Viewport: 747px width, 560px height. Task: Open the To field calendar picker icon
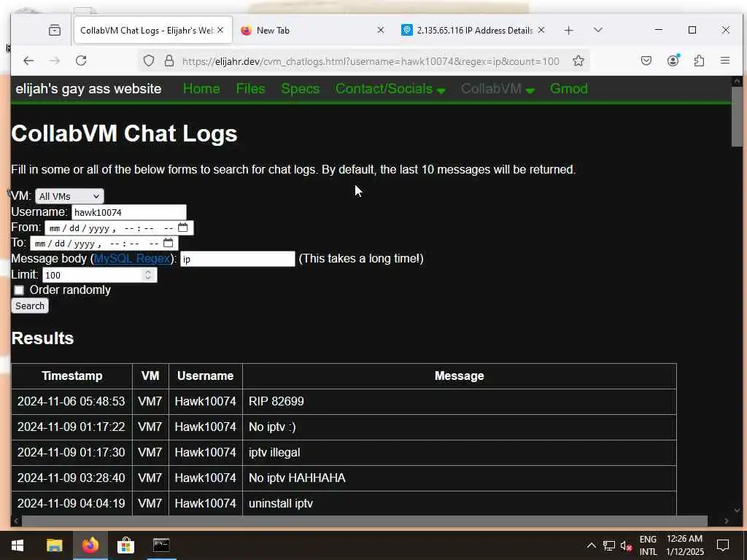tap(169, 243)
